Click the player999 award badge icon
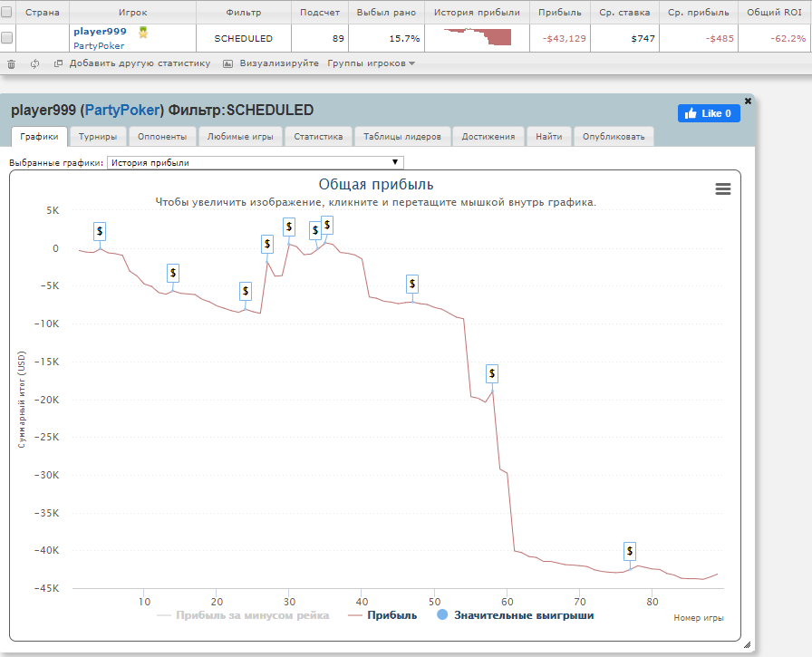 coord(142,32)
